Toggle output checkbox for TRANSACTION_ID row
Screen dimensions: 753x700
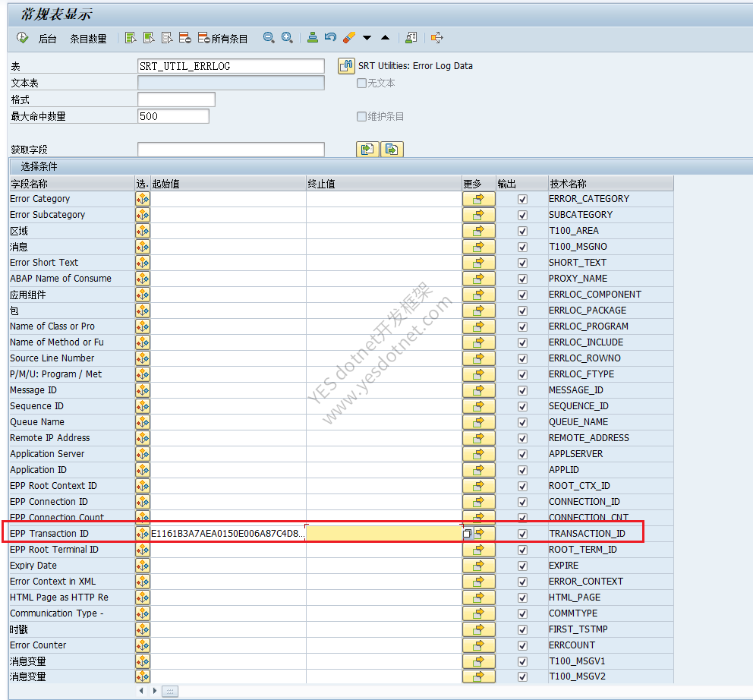[x=522, y=534]
